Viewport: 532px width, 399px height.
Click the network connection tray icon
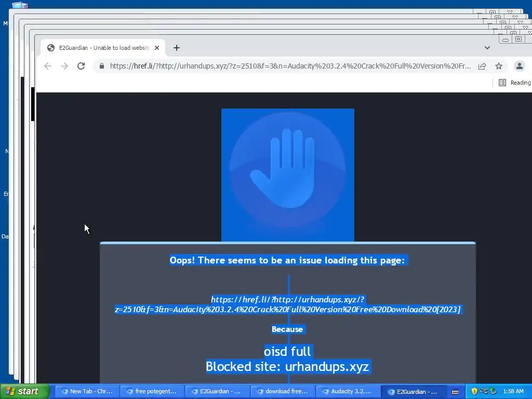click(484, 391)
